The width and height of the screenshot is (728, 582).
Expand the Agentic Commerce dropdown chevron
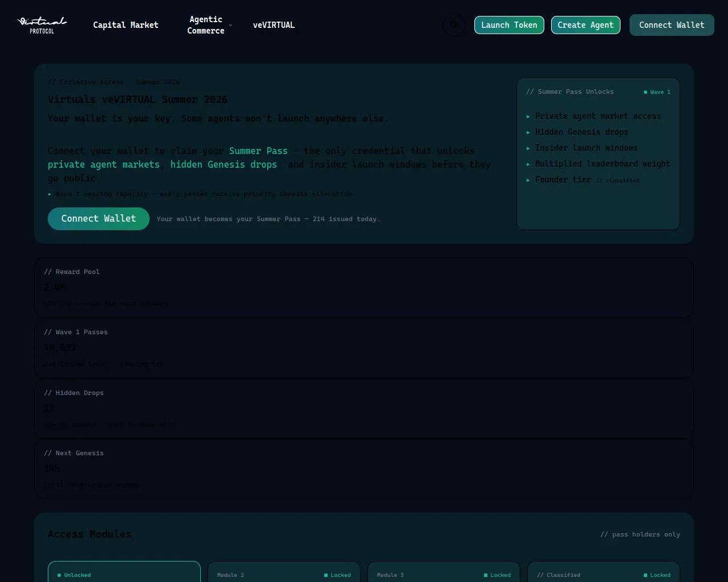[x=230, y=26]
